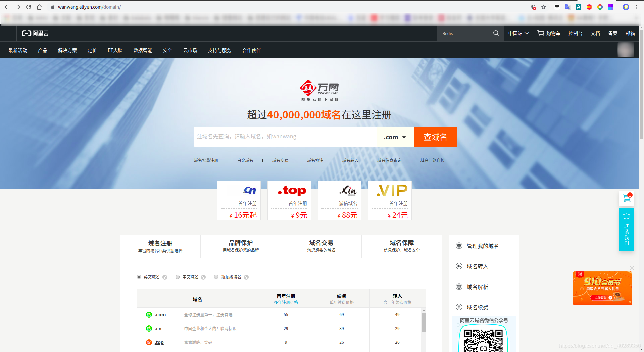Open the 域名注册 tab
The width and height of the screenshot is (644, 352).
click(160, 246)
